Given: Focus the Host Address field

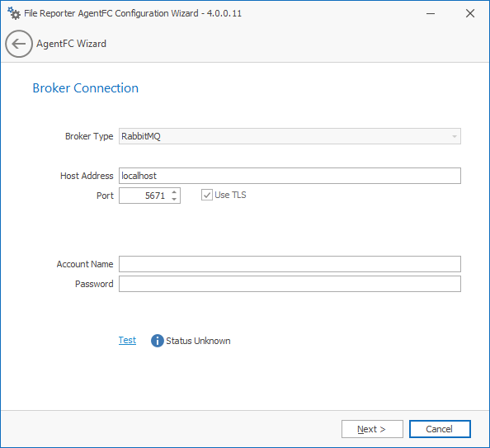Looking at the screenshot, I should 290,176.
